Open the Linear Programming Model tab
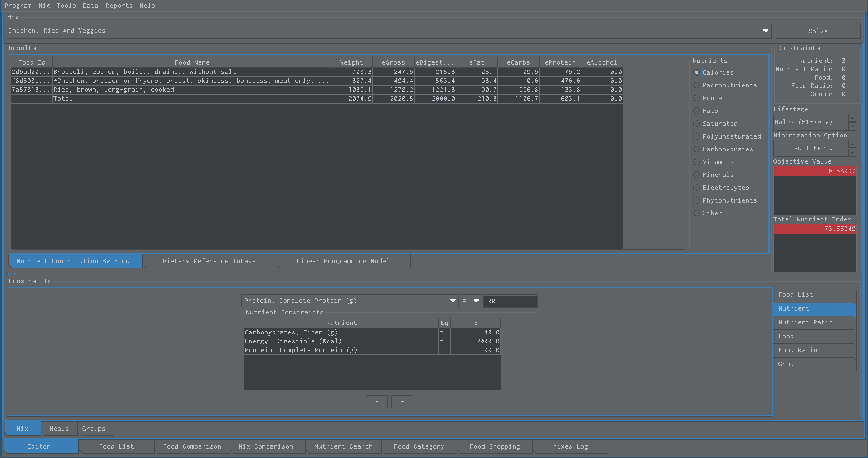Viewport: 868px width, 458px height. [x=343, y=261]
